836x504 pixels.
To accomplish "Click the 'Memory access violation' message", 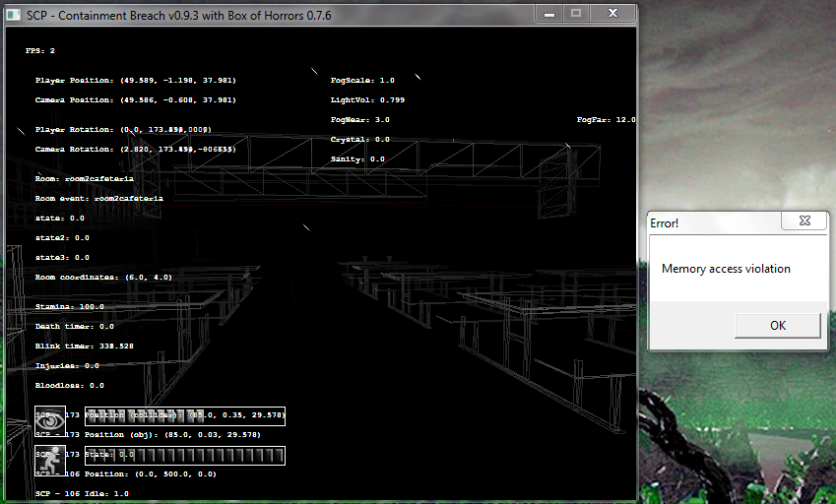I will (x=726, y=269).
